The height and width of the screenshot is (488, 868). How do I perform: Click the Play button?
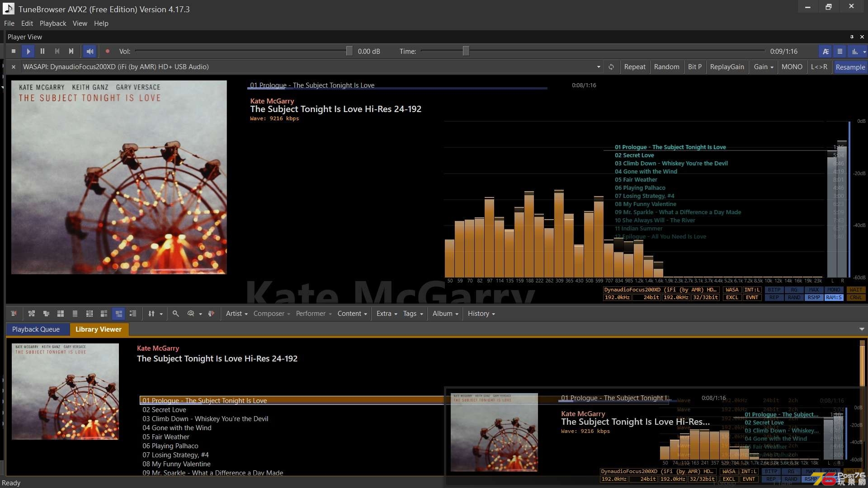[28, 52]
